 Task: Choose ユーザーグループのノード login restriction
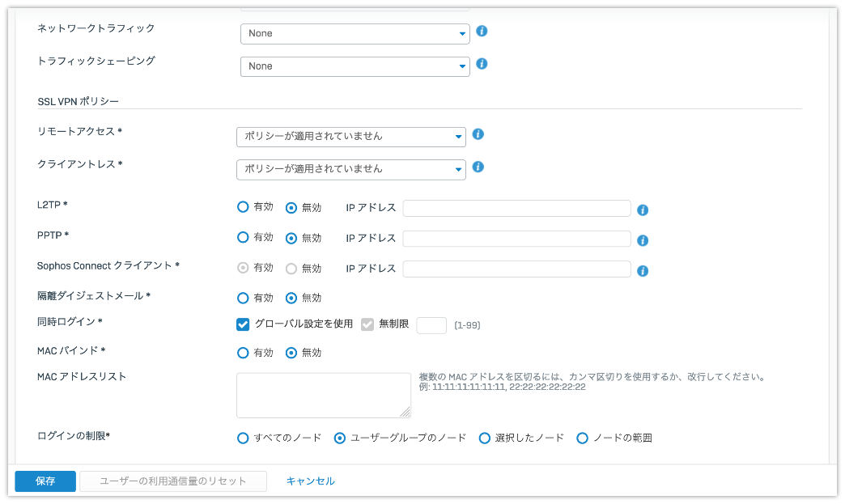coord(339,438)
